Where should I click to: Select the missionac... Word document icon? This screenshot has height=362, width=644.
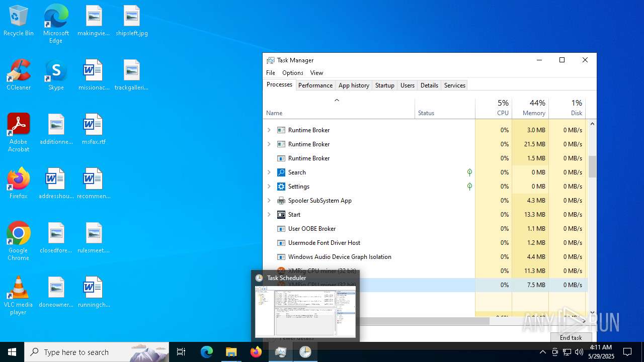point(94,75)
